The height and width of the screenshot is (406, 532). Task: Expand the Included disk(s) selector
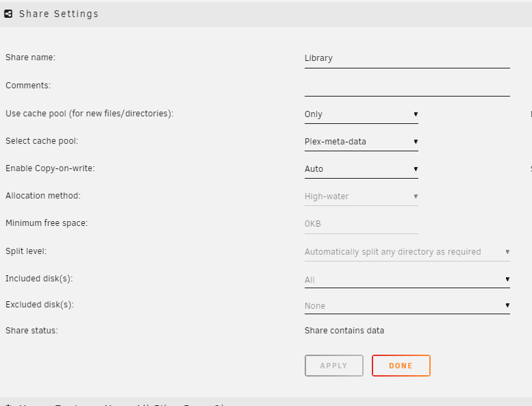pos(407,280)
